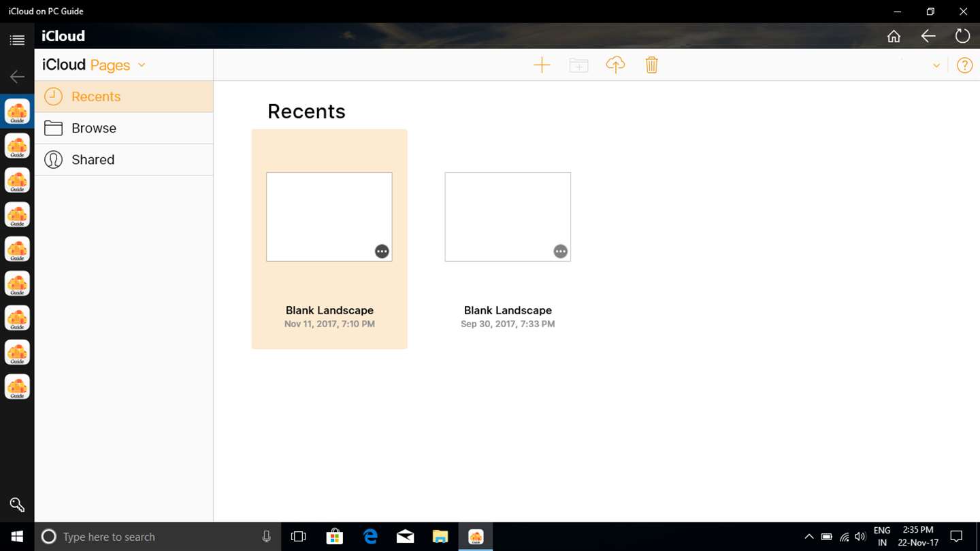Open the Mail app from the taskbar
Viewport: 980px width, 551px height.
coord(405,537)
